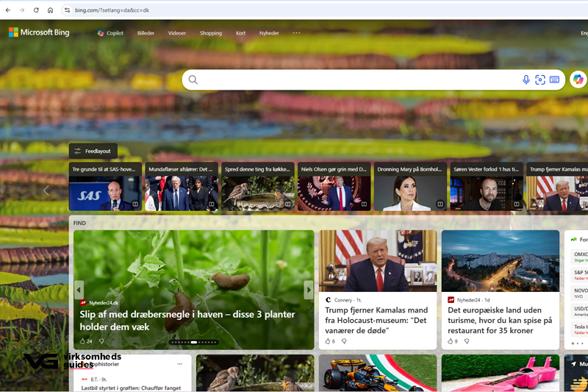
Task: Open the on-screen keyboard icon
Action: 554,79
